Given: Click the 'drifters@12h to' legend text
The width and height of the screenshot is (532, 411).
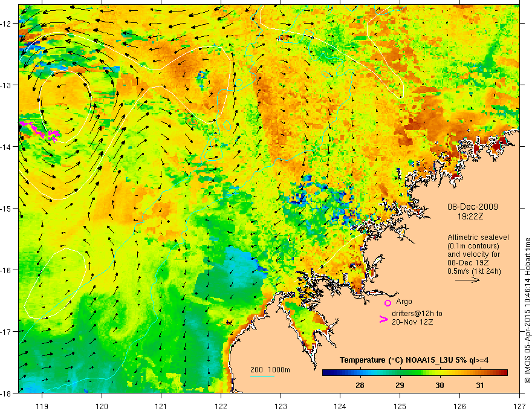Looking at the screenshot, I should (x=417, y=314).
